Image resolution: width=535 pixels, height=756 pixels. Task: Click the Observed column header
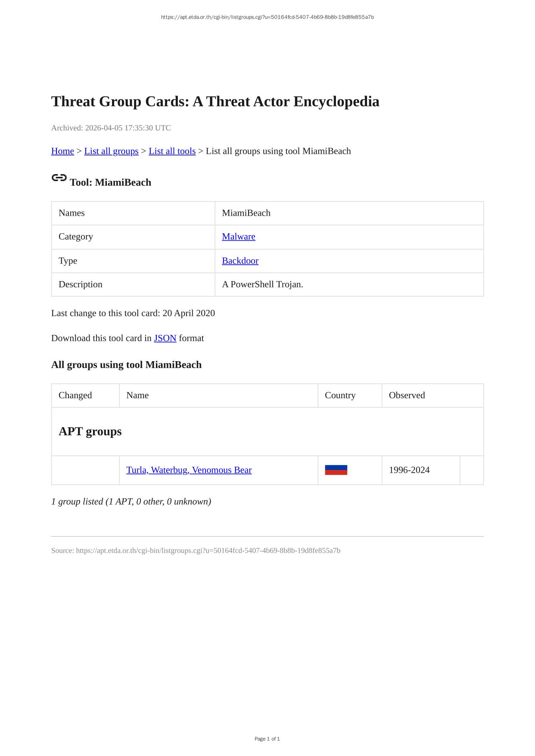coord(407,396)
